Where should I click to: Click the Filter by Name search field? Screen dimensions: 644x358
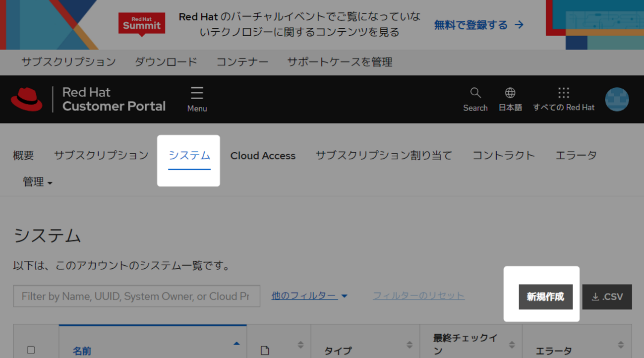[x=136, y=296]
